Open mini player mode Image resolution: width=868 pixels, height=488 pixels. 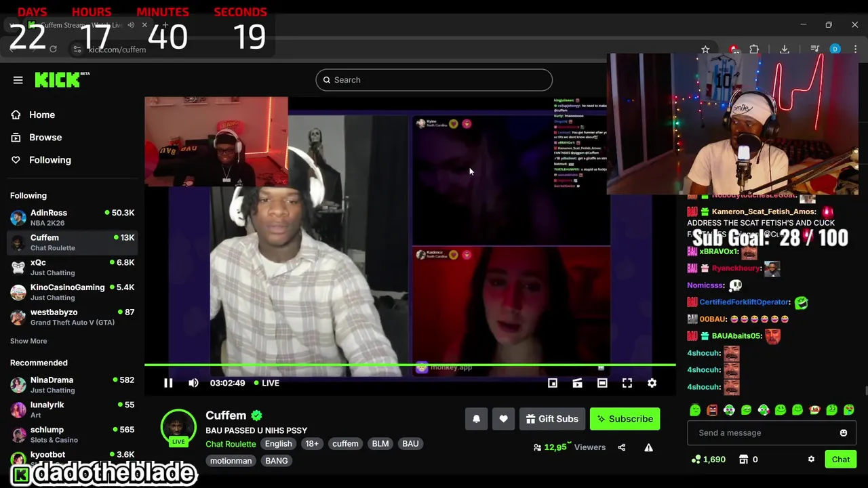point(553,384)
